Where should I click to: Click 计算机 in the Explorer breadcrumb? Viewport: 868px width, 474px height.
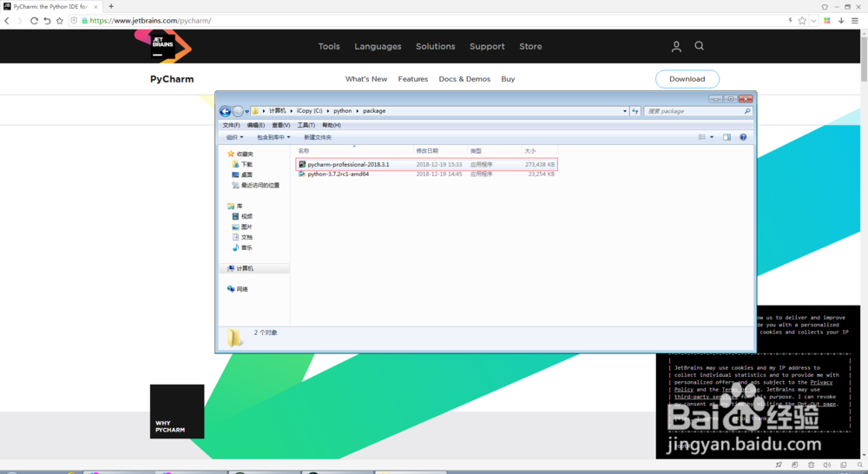point(278,111)
